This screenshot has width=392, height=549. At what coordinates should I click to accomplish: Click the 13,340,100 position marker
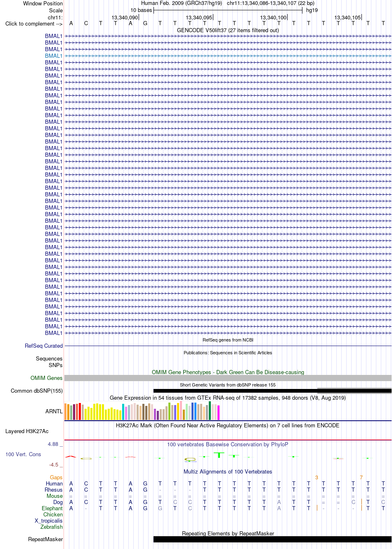pyautogui.click(x=273, y=17)
